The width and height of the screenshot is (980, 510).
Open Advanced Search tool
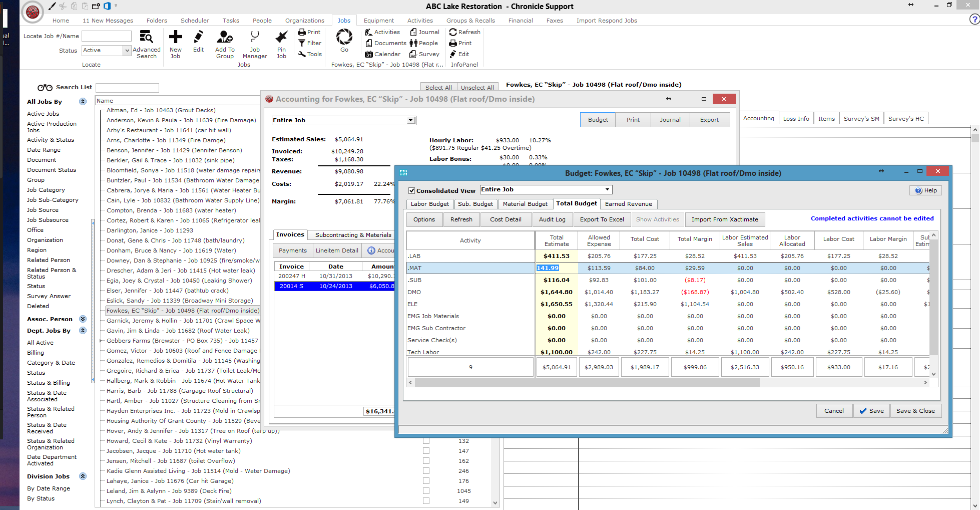coord(146,38)
